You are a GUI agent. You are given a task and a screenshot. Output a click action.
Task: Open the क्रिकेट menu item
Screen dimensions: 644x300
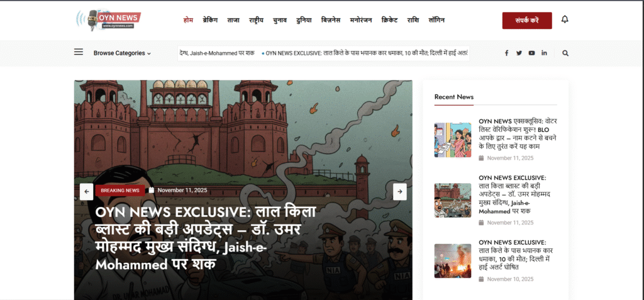click(x=389, y=19)
